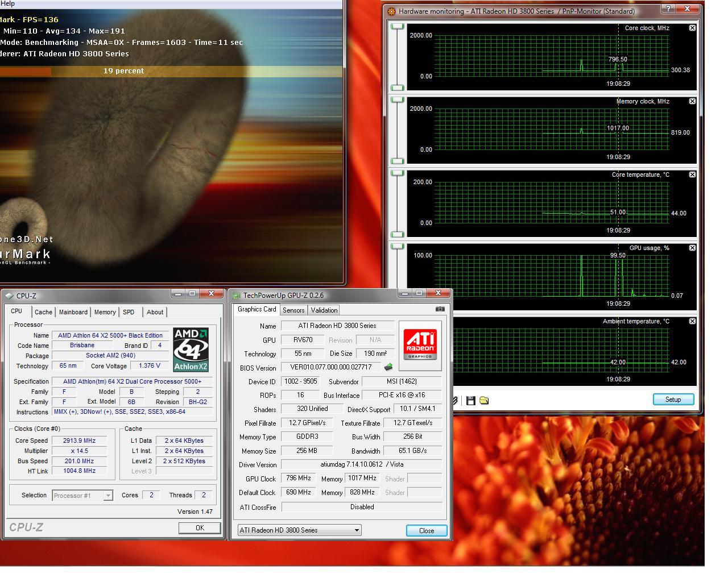728x582 pixels.
Task: Minimize the GPU-Z window
Action: [x=405, y=293]
